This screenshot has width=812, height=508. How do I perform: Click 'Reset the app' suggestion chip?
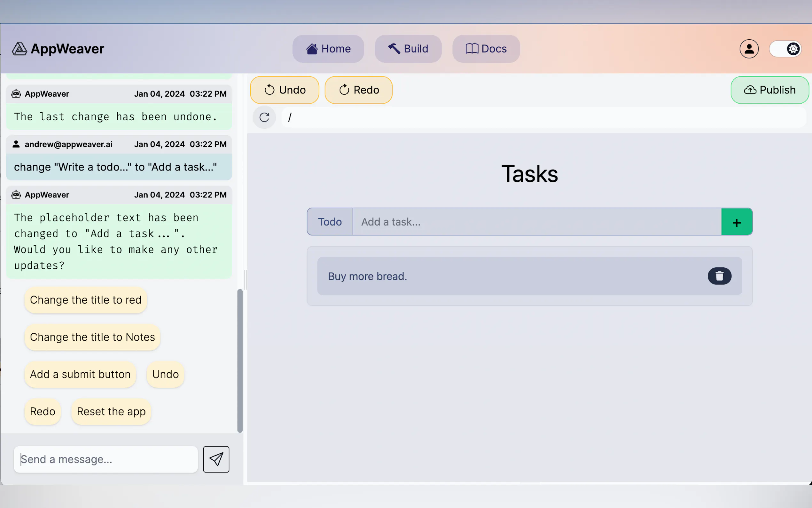click(x=111, y=412)
